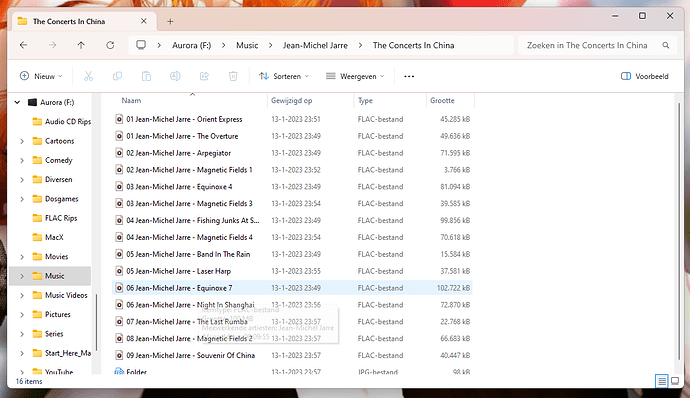Viewport: 690px width, 398px height.
Task: Share the selected file
Action: pos(204,76)
